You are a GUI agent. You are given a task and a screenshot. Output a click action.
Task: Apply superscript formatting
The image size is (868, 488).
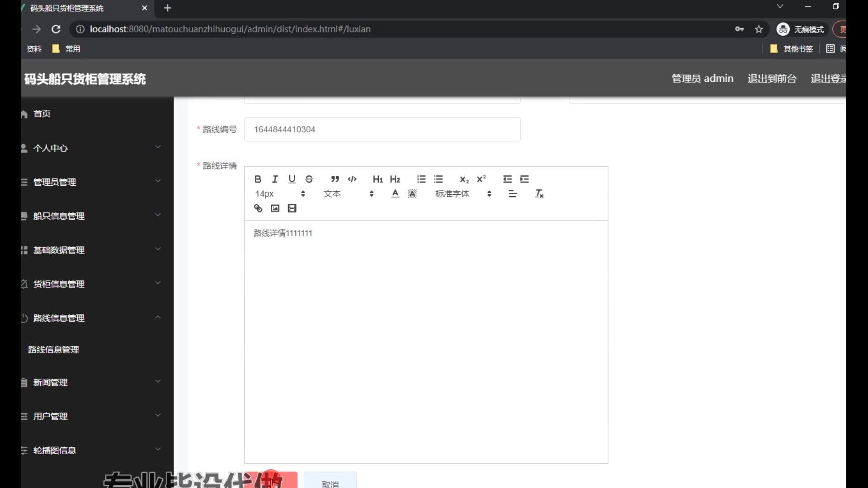point(481,179)
